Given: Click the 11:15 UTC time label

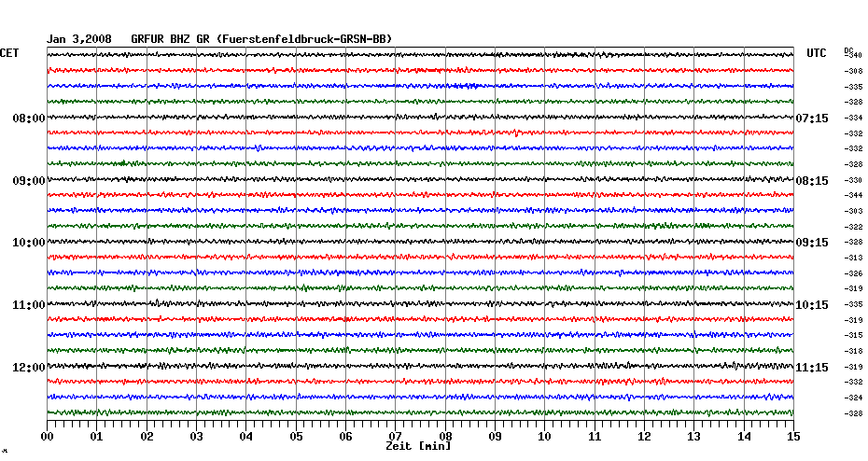Looking at the screenshot, I should point(812,368).
